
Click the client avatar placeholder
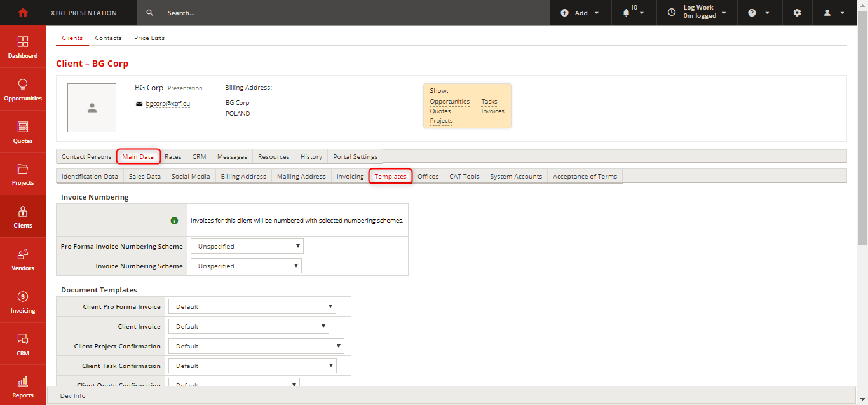click(92, 108)
